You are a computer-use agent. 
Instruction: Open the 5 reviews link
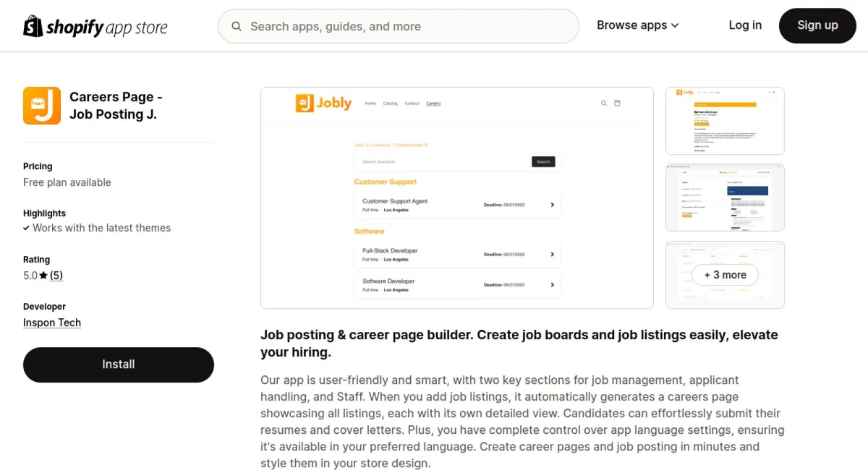pyautogui.click(x=56, y=275)
